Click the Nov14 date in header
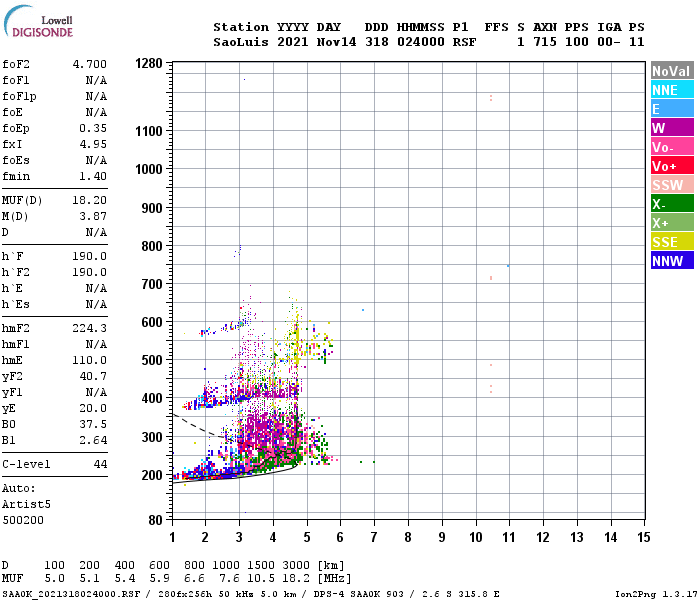Viewport: 700px width, 600px height. coord(336,42)
